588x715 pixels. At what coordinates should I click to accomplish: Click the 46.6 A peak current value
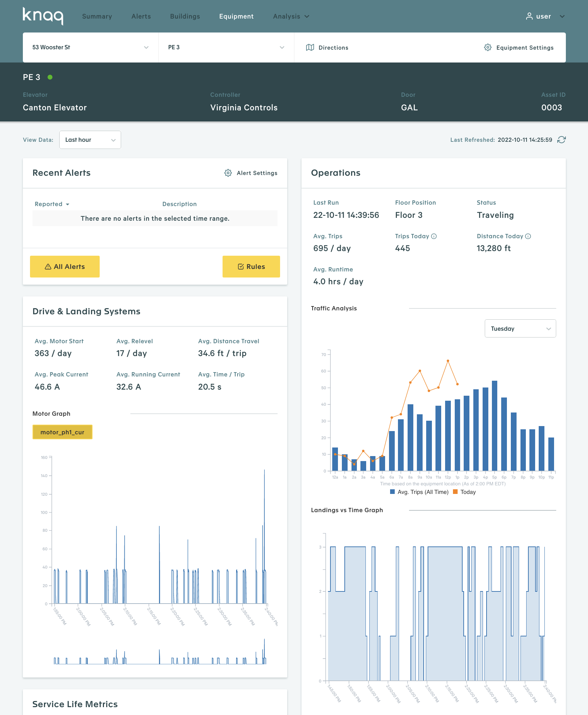pyautogui.click(x=47, y=387)
